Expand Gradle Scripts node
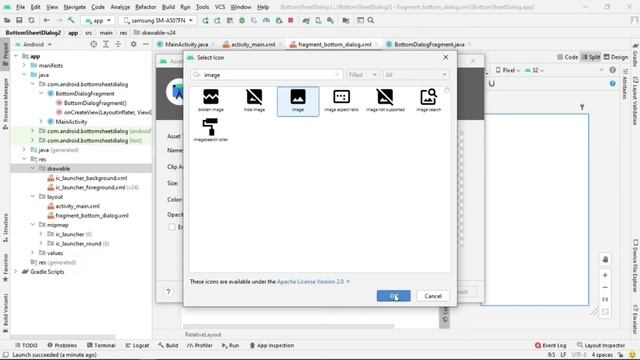The width and height of the screenshot is (640, 360). [x=16, y=271]
